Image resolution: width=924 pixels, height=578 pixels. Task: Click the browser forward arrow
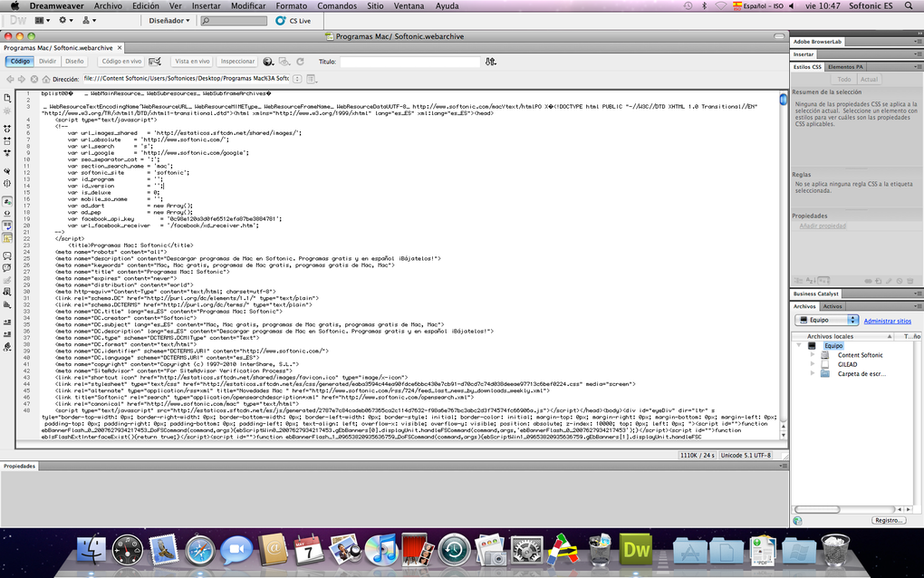[x=22, y=79]
